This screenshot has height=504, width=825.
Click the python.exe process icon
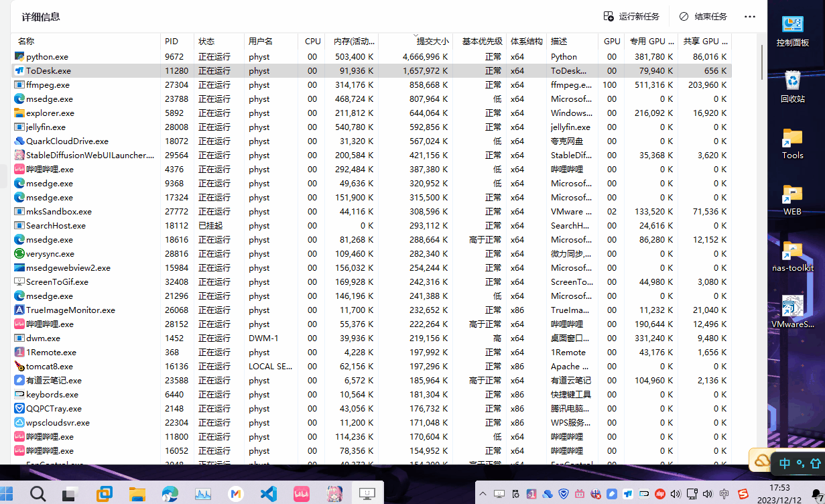point(19,57)
